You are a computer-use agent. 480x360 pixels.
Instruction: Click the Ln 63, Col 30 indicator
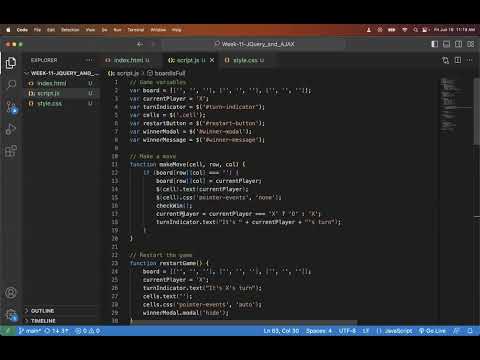tap(281, 331)
